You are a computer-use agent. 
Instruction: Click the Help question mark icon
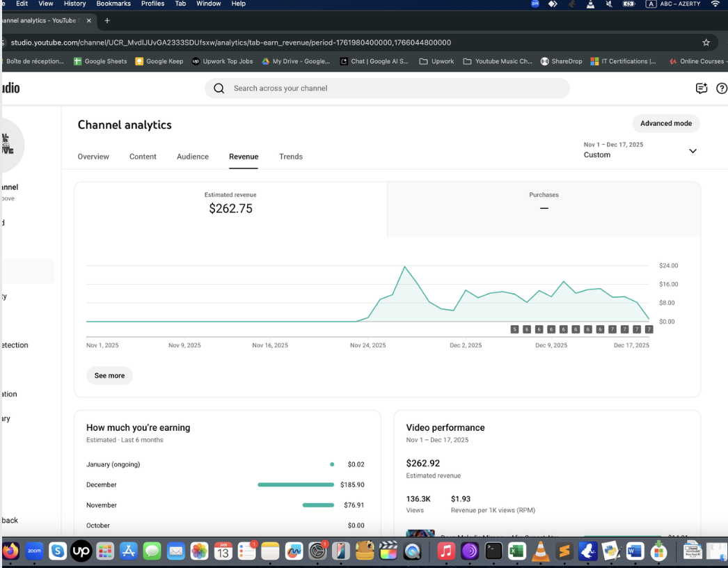pyautogui.click(x=721, y=88)
